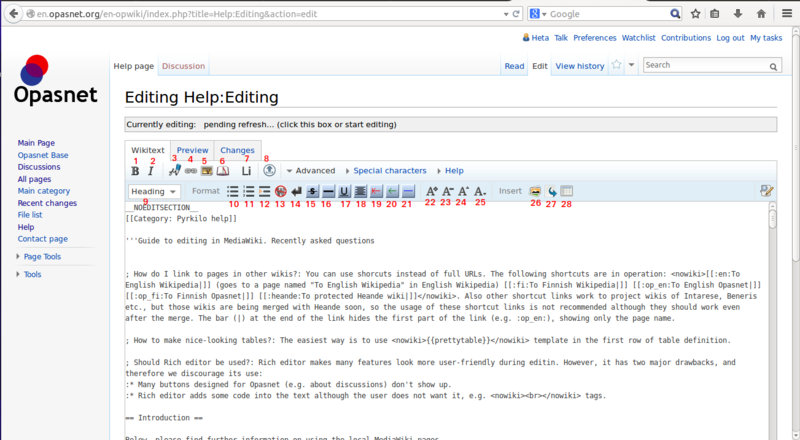Click the Big text icon
The height and width of the screenshot is (440, 800).
point(432,191)
